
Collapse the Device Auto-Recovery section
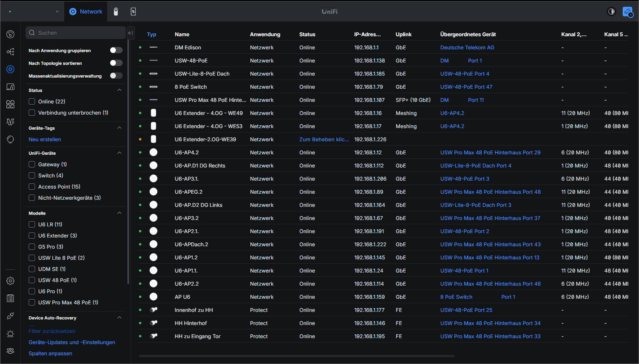pyautogui.click(x=119, y=318)
